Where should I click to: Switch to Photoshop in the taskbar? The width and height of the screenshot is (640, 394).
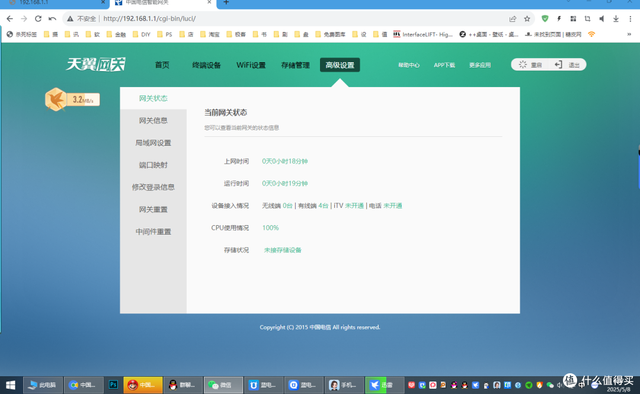(113, 385)
